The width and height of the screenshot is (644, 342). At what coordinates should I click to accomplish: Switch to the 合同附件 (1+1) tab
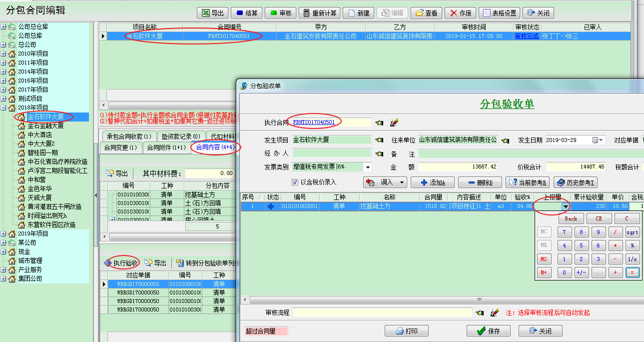(166, 147)
